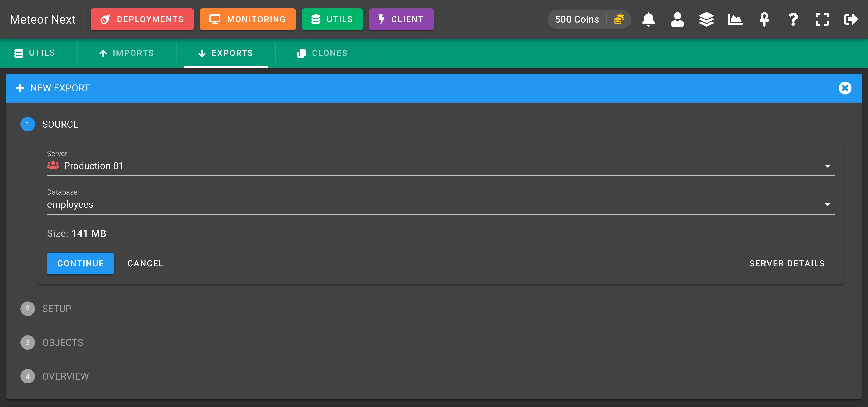Click the Production 01 server group icon
This screenshot has height=407, width=868.
coord(53,165)
